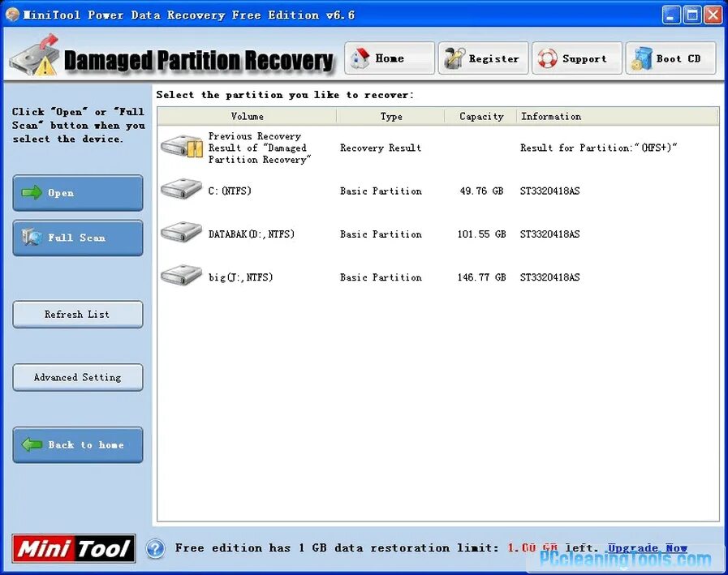Screen dimensions: 728x575
Task: Select "C: (NTFS)" volume text
Action: [230, 191]
